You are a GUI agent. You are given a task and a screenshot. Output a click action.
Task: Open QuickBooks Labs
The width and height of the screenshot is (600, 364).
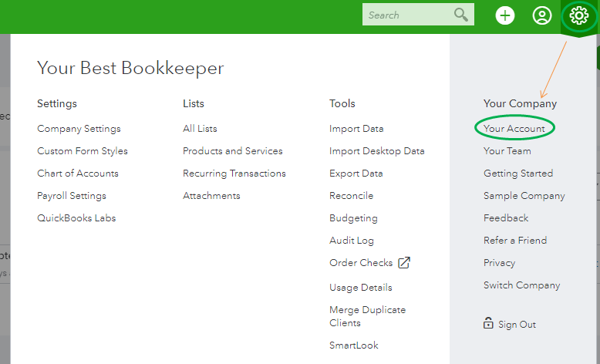76,218
